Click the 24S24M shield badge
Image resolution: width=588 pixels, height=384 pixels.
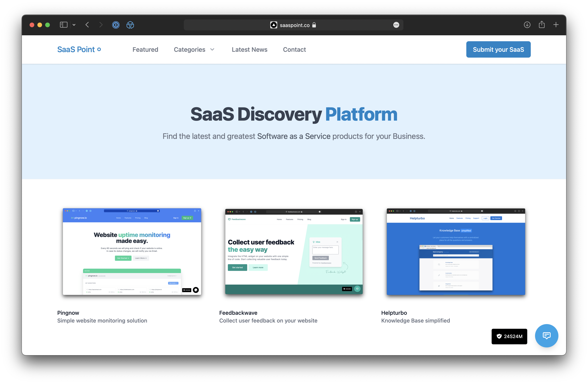509,336
